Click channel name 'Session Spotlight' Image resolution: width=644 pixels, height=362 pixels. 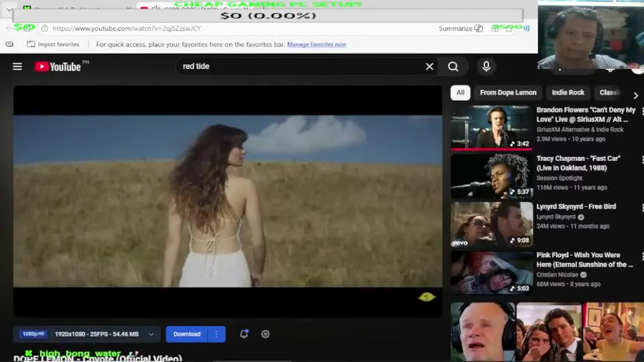pyautogui.click(x=559, y=178)
